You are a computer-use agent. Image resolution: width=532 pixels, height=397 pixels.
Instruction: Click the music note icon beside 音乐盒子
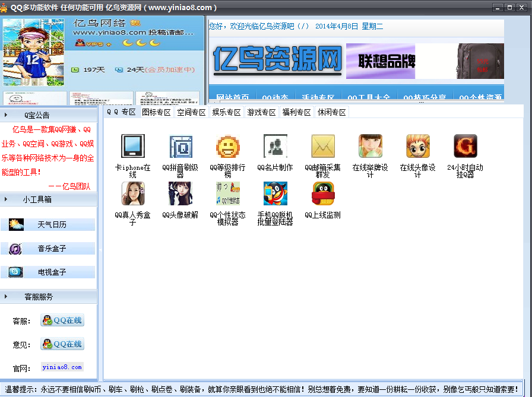[15, 249]
